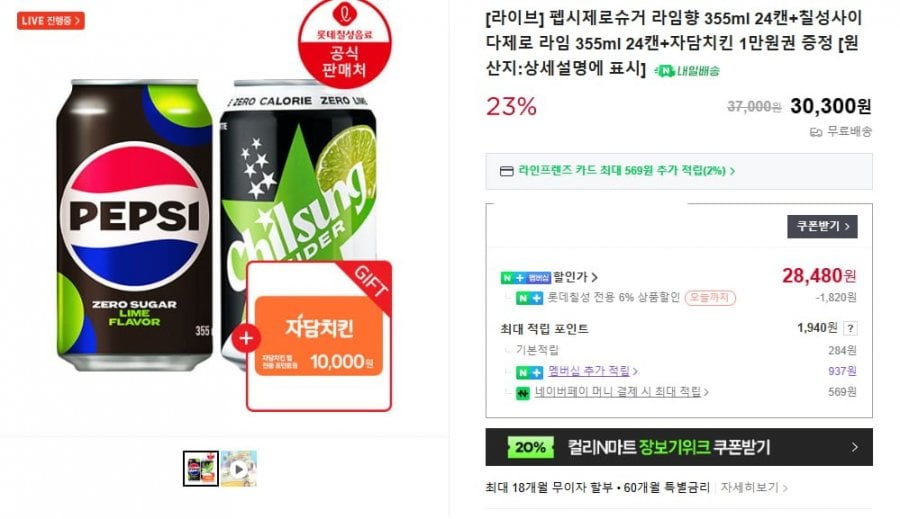
Task: Select the first product image thumbnail
Action: tap(201, 469)
